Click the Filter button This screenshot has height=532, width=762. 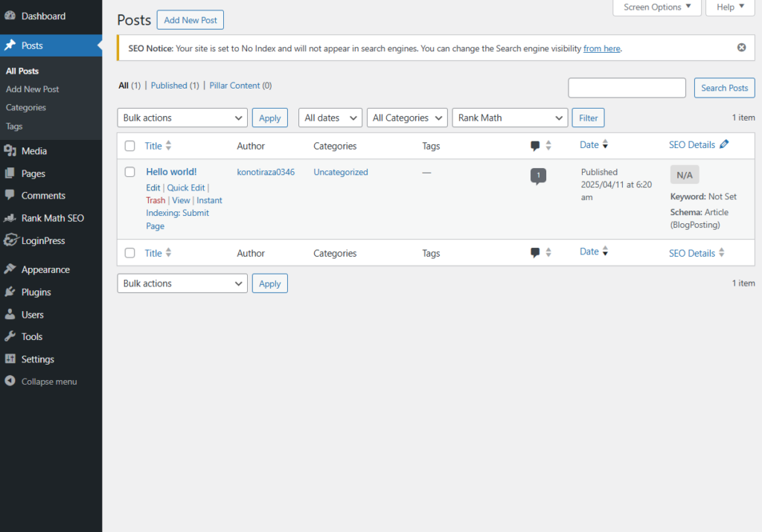[588, 118]
